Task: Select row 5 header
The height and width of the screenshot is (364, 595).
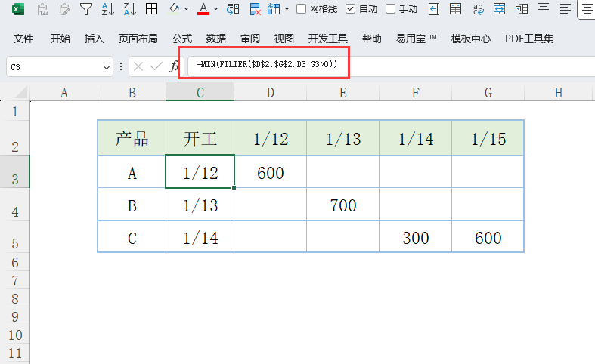Action: click(x=15, y=236)
